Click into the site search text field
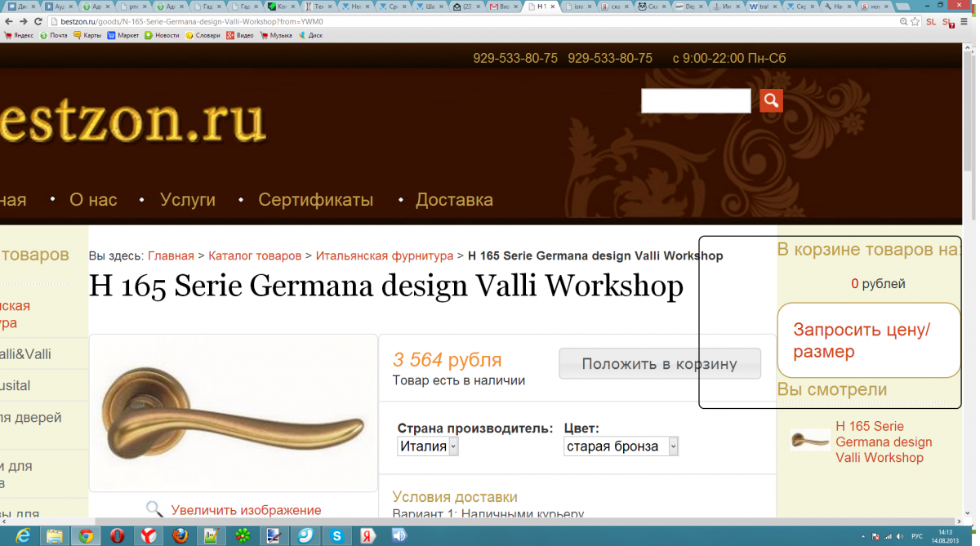 tap(696, 101)
